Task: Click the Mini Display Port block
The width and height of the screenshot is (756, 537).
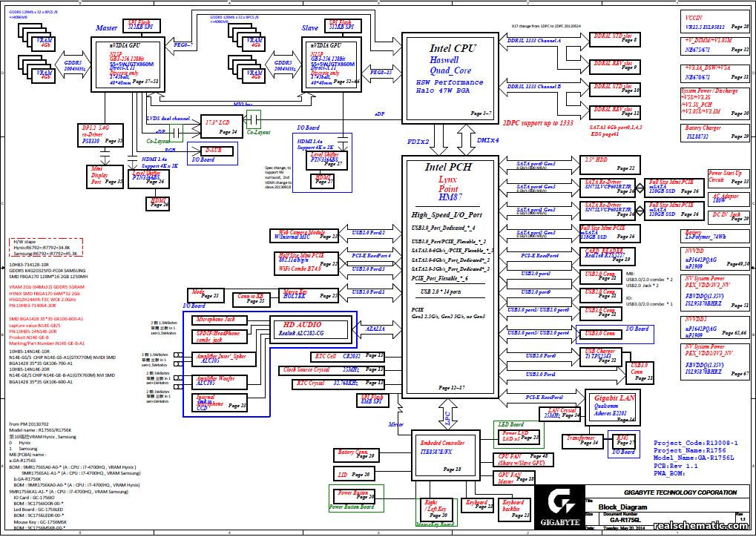Action: [x=105, y=176]
